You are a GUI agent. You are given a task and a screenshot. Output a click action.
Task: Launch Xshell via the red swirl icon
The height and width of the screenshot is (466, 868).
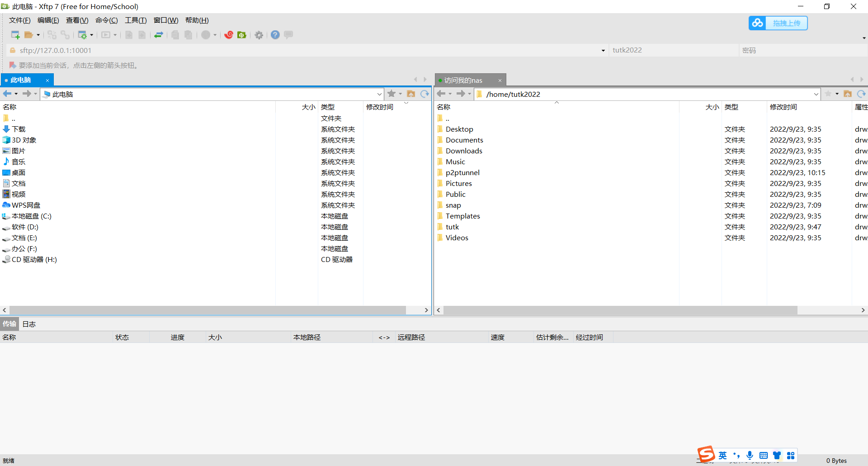click(229, 35)
